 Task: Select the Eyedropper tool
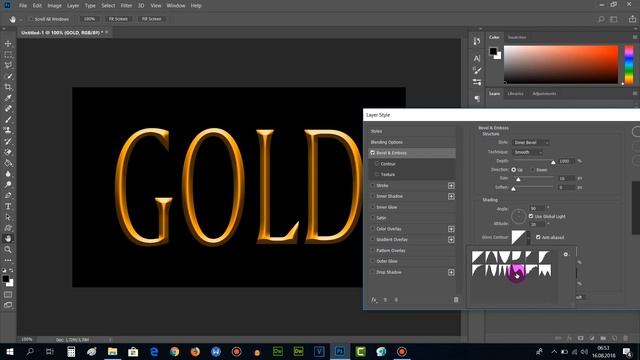tap(8, 98)
